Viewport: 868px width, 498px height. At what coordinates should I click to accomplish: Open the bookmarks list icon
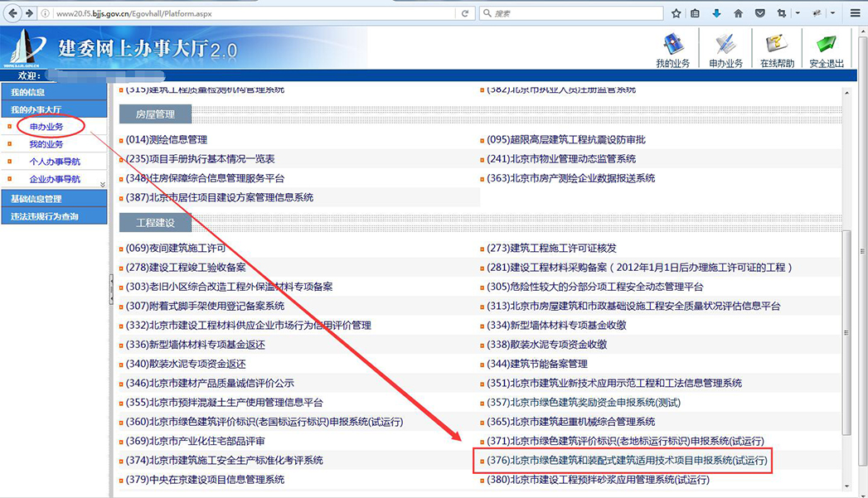click(696, 13)
